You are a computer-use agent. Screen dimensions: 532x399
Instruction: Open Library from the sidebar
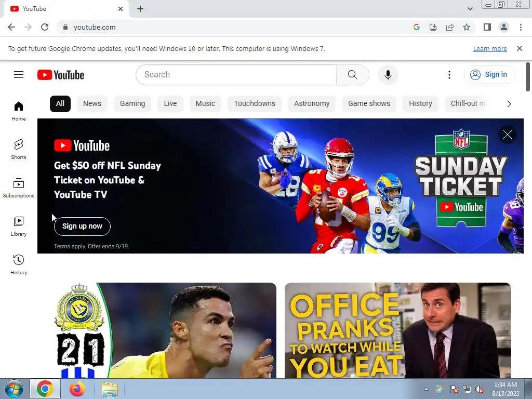(19, 227)
